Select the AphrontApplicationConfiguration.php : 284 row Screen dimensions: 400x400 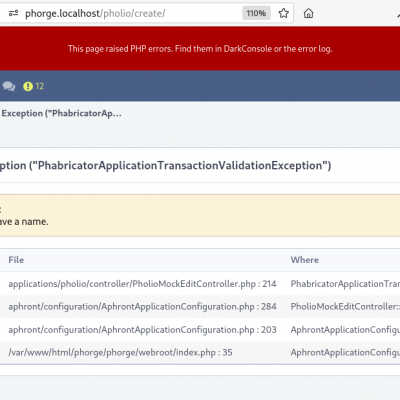(200, 307)
